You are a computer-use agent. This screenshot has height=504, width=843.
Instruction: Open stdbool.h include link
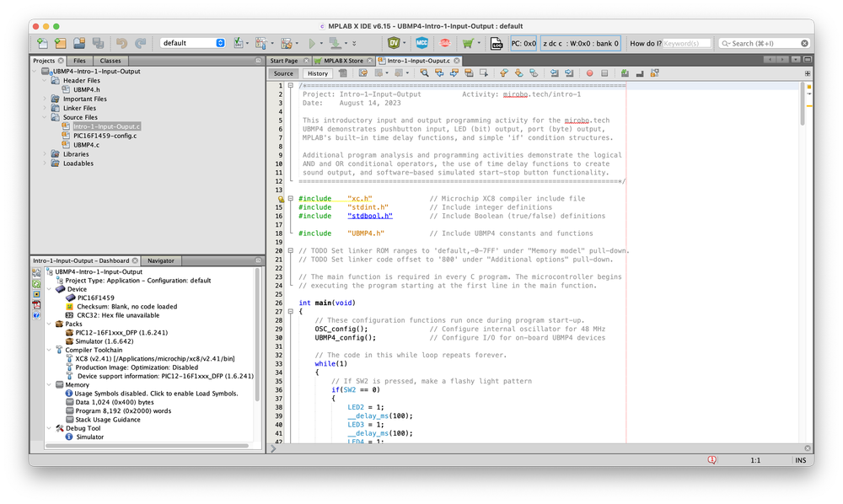click(370, 216)
